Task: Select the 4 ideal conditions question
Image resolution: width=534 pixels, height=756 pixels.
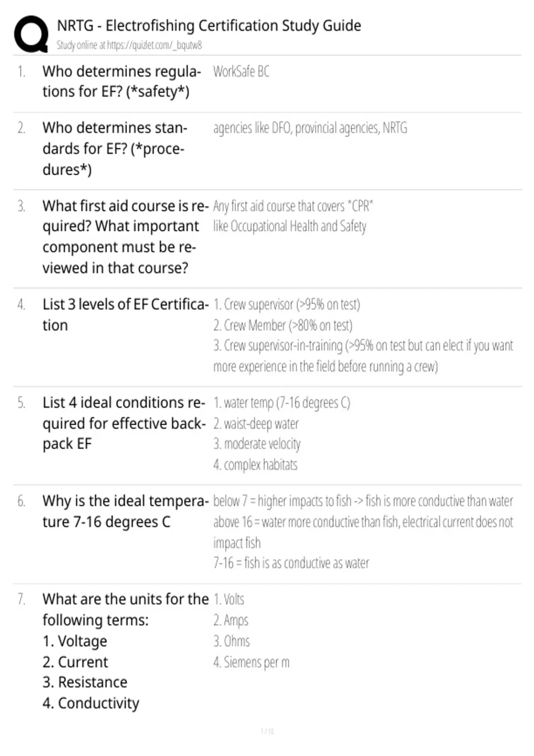Action: (x=124, y=423)
